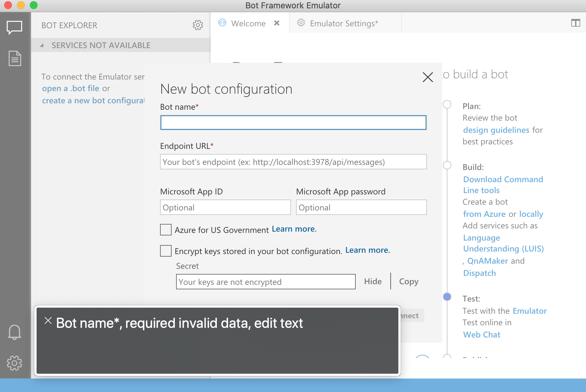Click the Copy secret button
This screenshot has height=392, width=586.
[409, 281]
